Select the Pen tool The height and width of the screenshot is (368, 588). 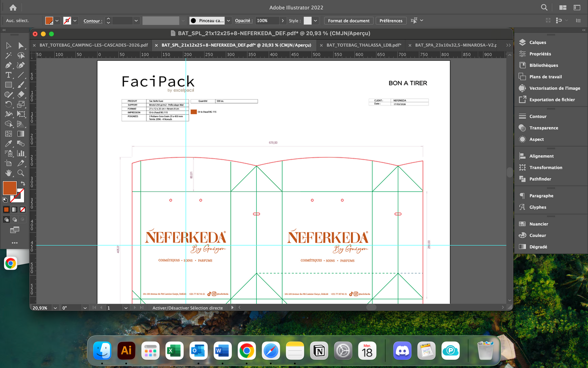point(8,65)
